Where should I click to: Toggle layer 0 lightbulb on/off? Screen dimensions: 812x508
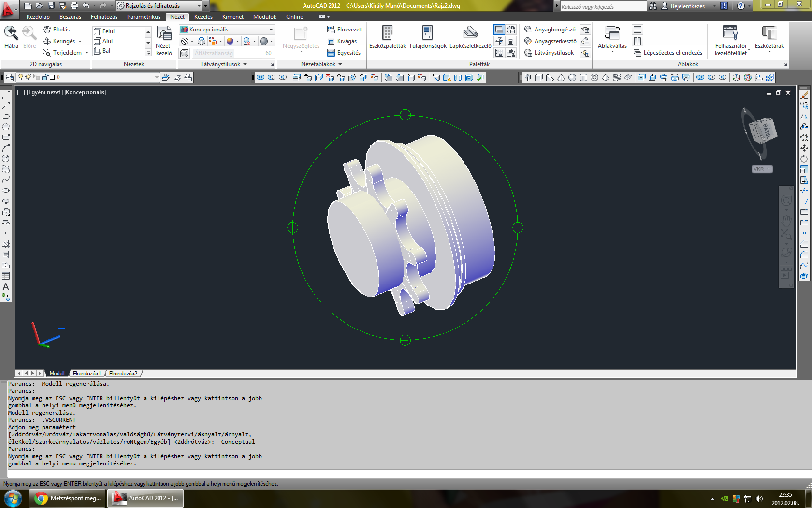pyautogui.click(x=21, y=77)
